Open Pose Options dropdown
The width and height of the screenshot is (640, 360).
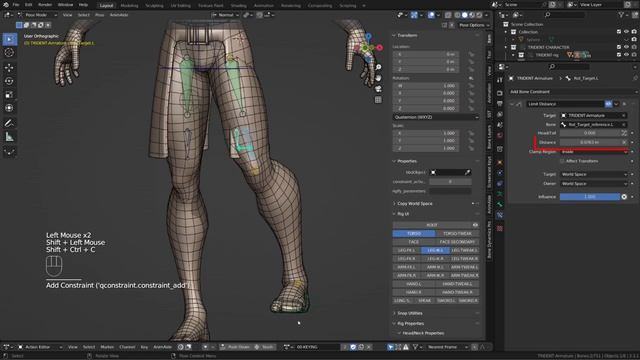click(x=474, y=25)
